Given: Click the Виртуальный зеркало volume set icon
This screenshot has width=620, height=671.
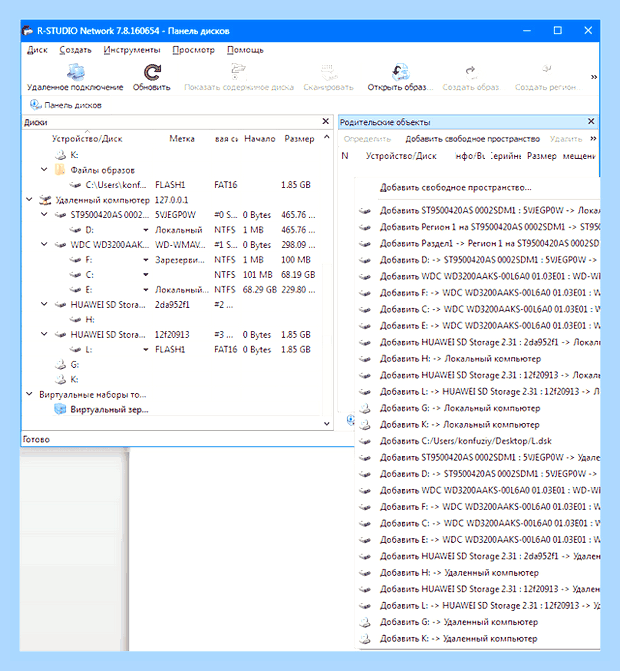Looking at the screenshot, I should click(x=60, y=410).
